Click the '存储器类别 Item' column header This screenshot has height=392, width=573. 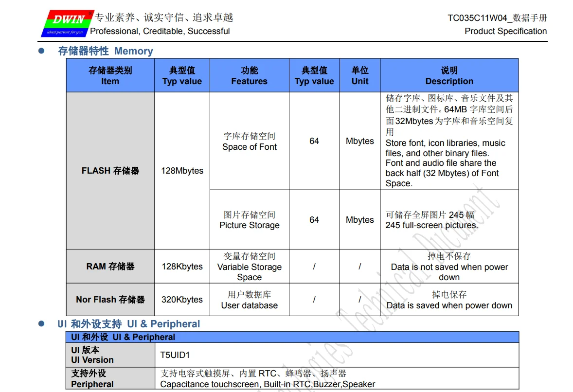[x=110, y=75]
